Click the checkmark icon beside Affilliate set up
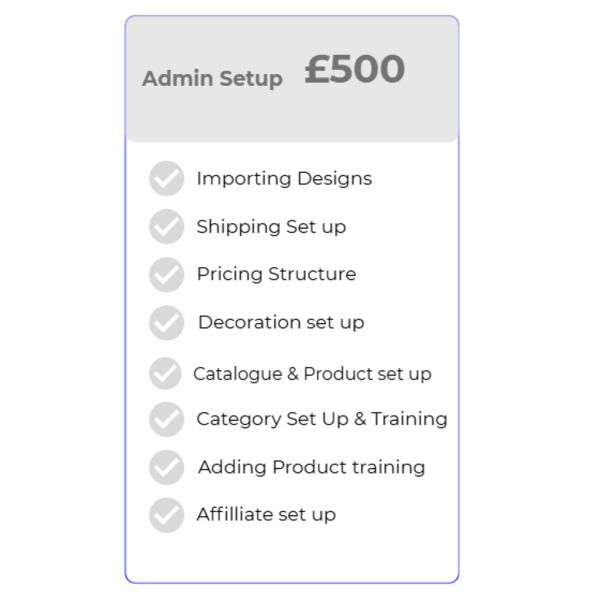The image size is (600, 600). [x=166, y=515]
